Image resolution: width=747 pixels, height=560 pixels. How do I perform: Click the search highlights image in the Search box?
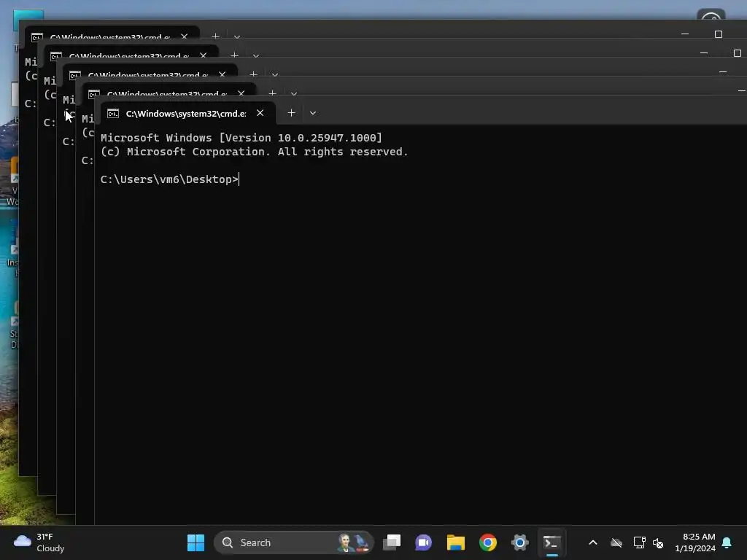coord(354,542)
